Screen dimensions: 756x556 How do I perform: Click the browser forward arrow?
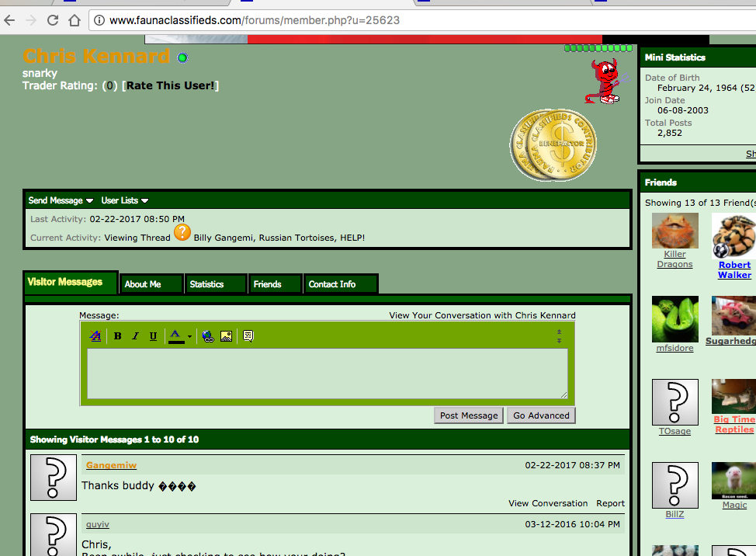coord(31,20)
